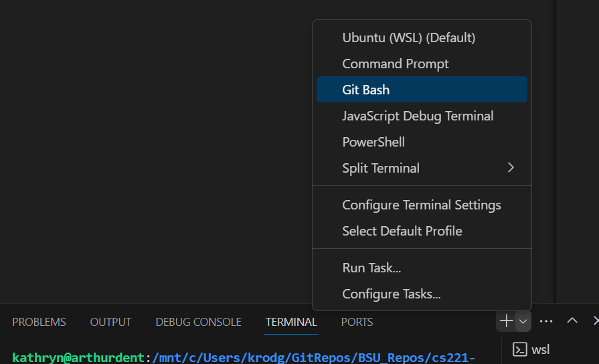This screenshot has width=599, height=364.
Task: Click the new terminal plus icon
Action: (506, 322)
